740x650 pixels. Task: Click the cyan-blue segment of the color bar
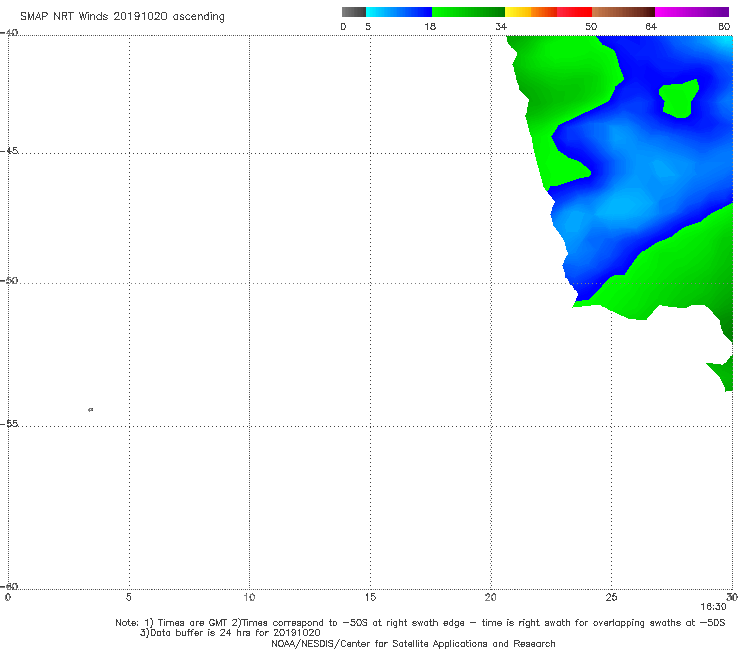tap(399, 12)
